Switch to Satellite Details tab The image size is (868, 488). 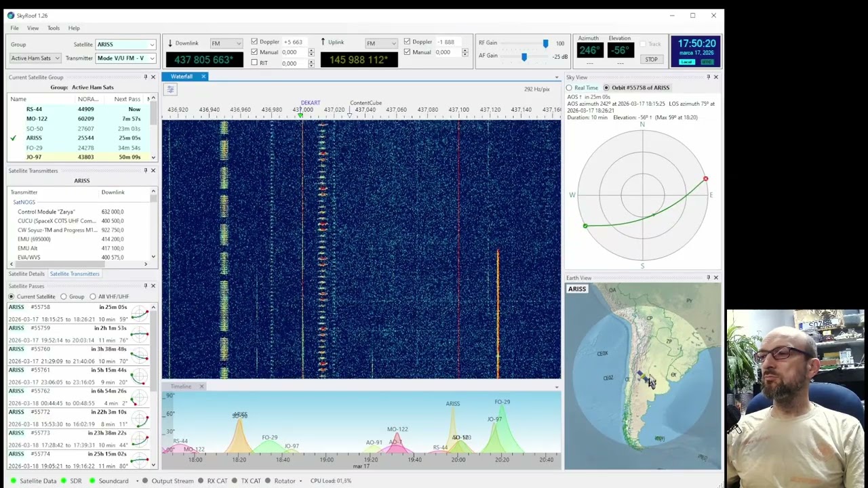[x=26, y=274]
